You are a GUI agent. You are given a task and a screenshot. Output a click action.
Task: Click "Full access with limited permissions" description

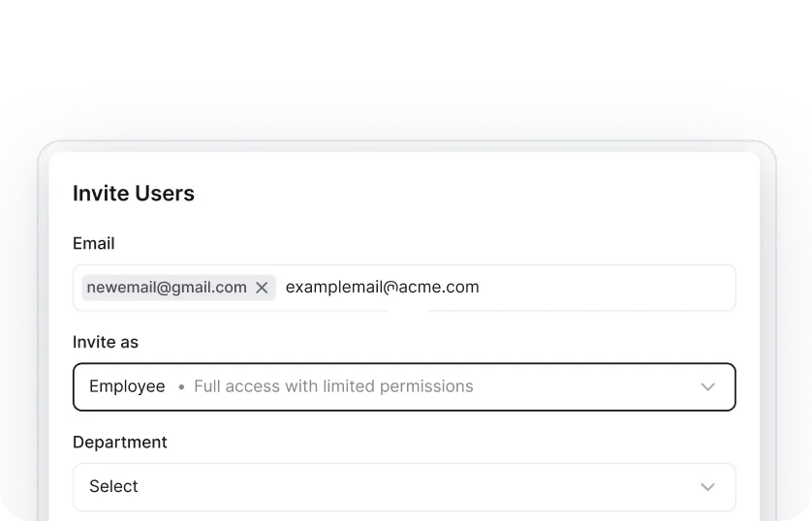(333, 386)
